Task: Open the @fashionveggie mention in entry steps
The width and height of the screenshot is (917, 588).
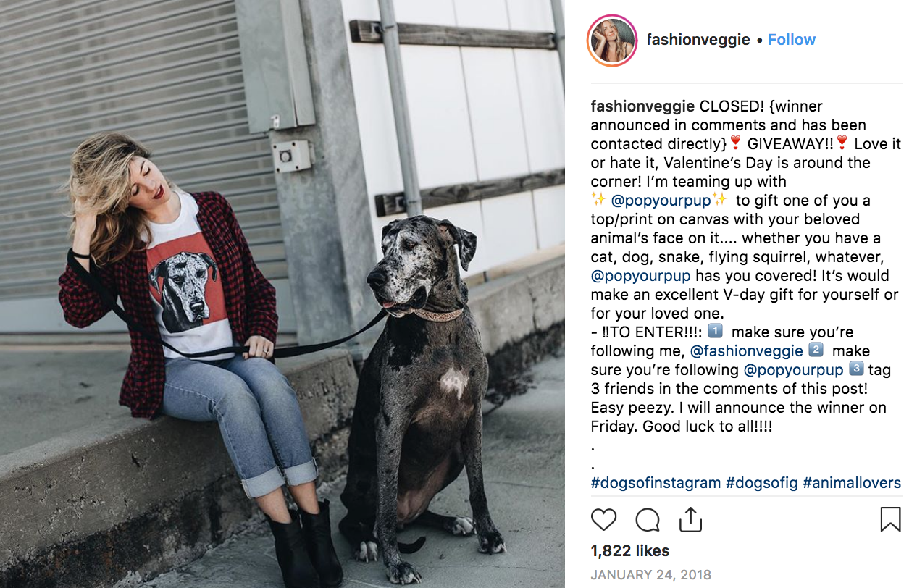Action: (x=746, y=351)
